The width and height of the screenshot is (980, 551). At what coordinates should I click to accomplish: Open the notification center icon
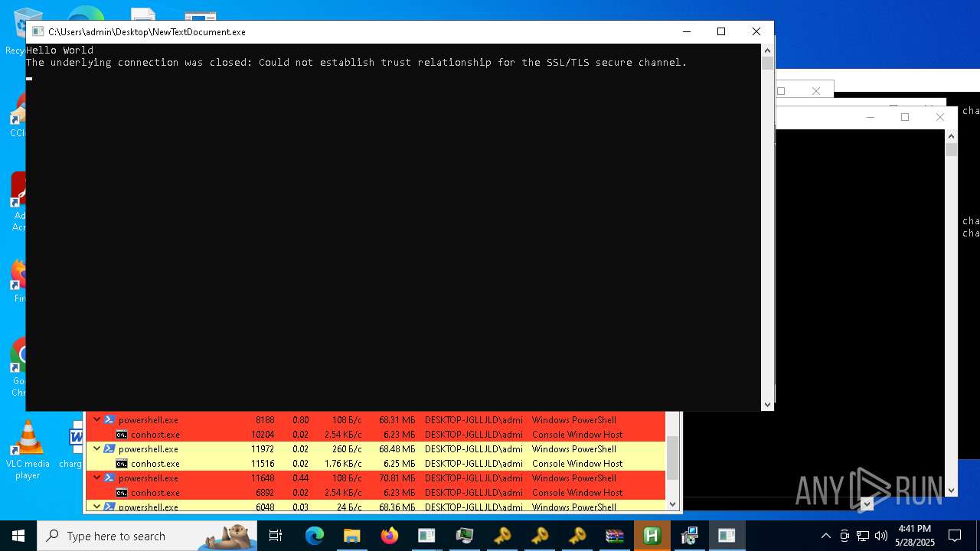[x=955, y=536]
